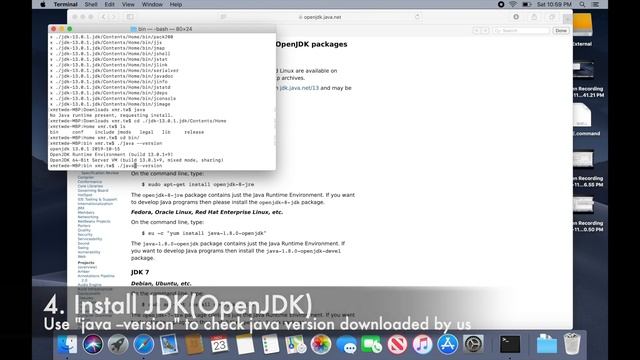Open Notification Center list icon
The height and width of the screenshot is (360, 640).
click(596, 4)
